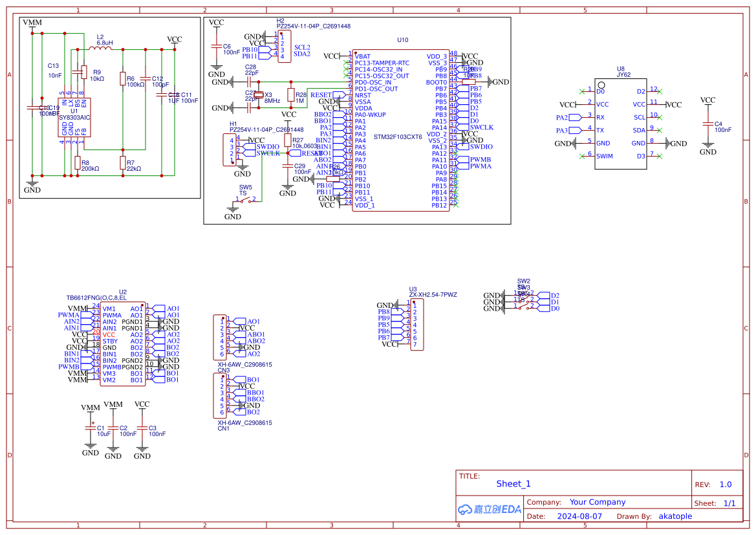Select the U8 JY62 module symbol
Viewport: 756px width, 535px height.
(621, 124)
